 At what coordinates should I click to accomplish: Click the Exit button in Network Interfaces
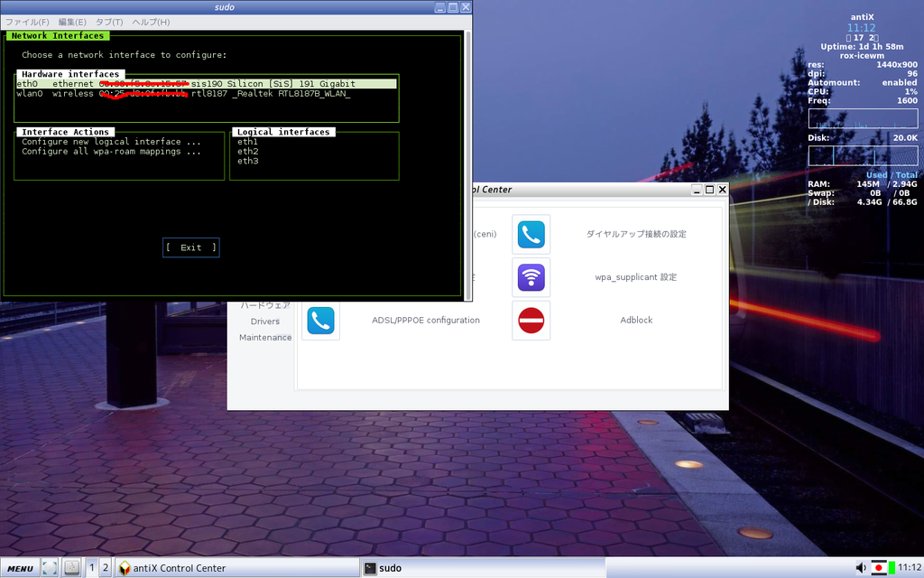tap(191, 247)
